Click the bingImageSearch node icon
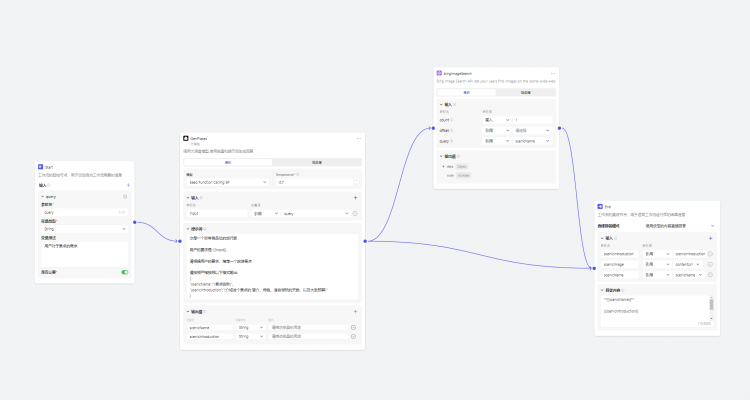750x400 pixels. tap(439, 73)
